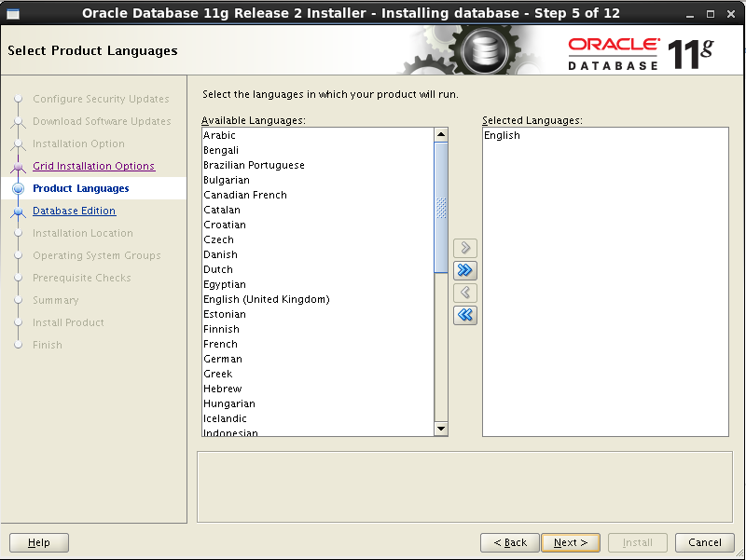The height and width of the screenshot is (560, 746).
Task: Click the single left arrow remove button
Action: [464, 293]
